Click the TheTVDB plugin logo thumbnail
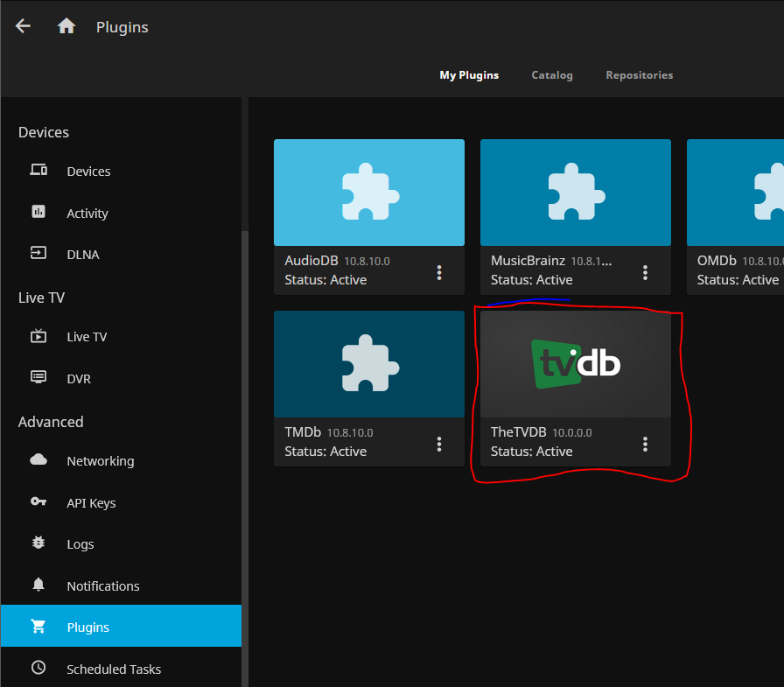 coord(576,364)
